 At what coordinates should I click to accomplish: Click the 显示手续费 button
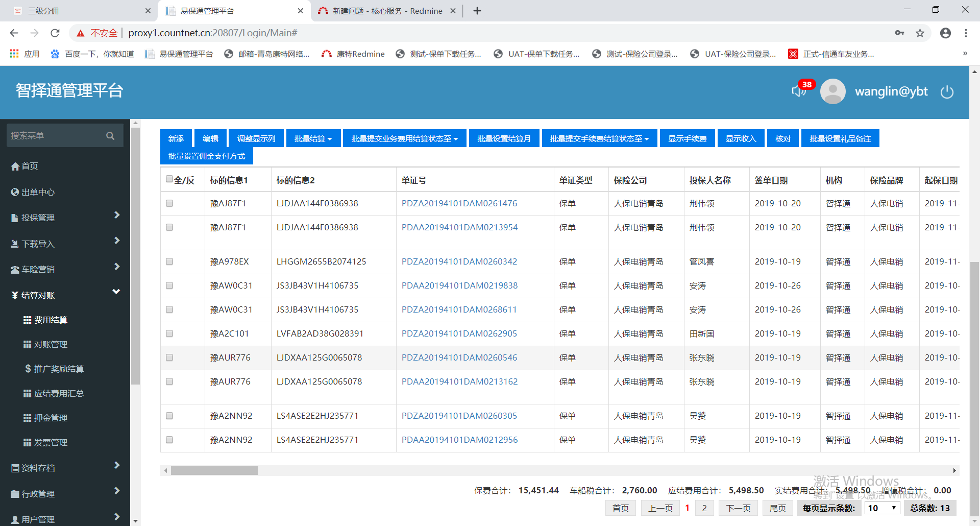pos(687,138)
